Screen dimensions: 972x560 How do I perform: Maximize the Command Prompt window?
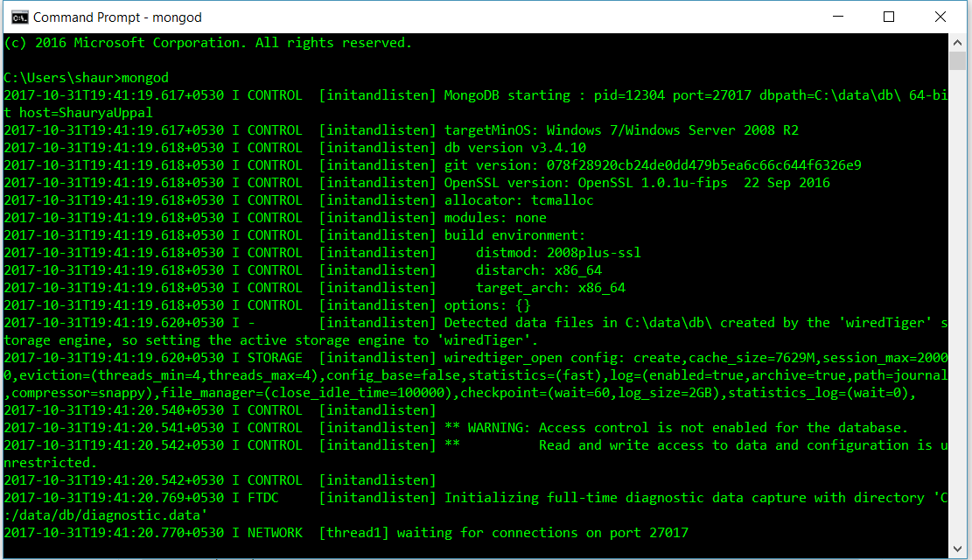tap(889, 17)
